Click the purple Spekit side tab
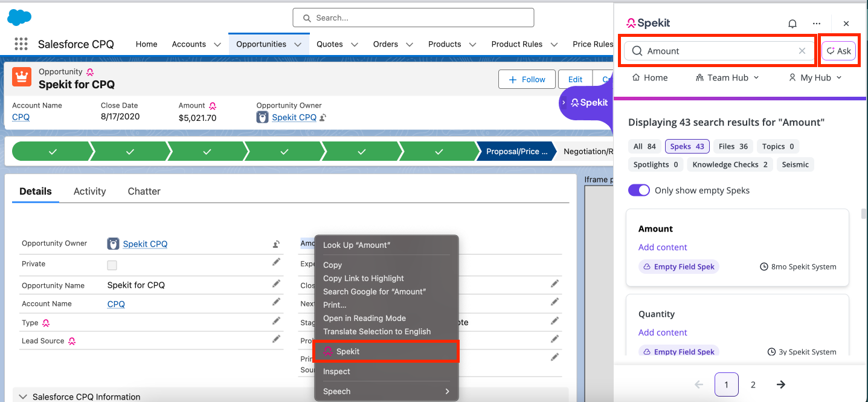Viewport: 868px width, 402px height. [585, 103]
